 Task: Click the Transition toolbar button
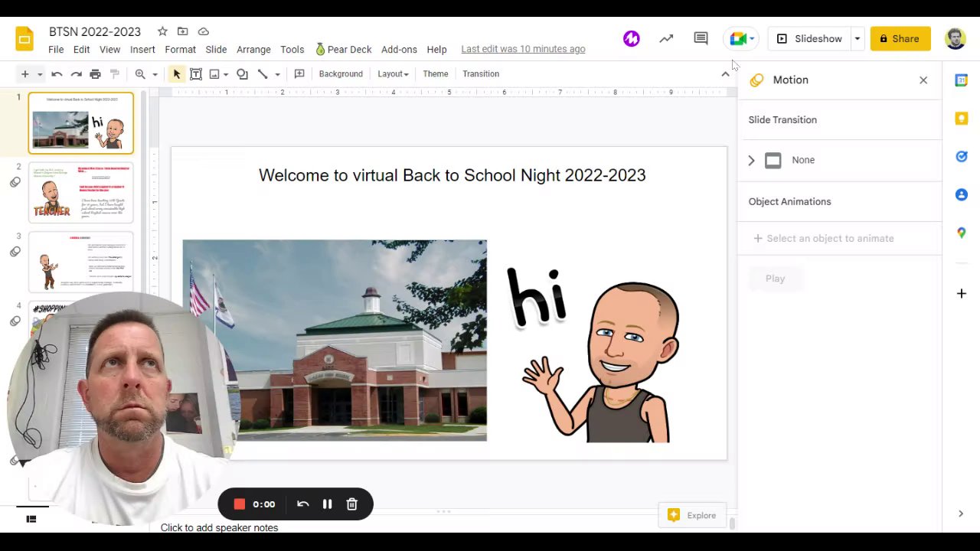481,73
